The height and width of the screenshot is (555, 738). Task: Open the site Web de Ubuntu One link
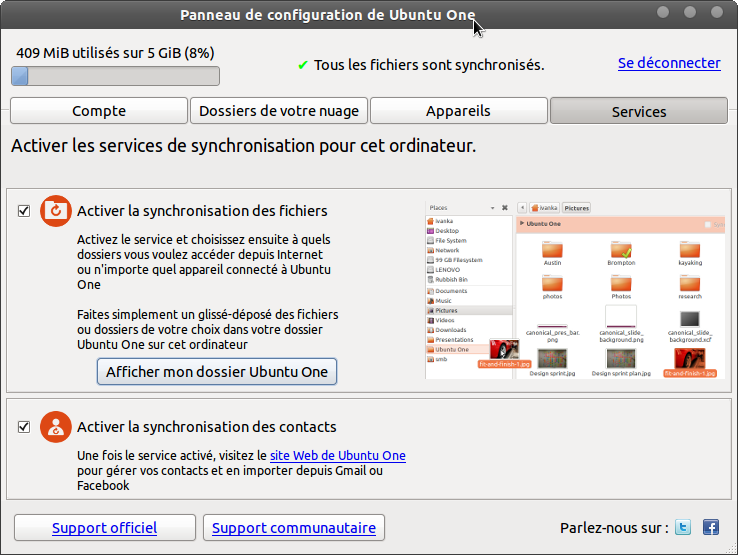pyautogui.click(x=337, y=456)
